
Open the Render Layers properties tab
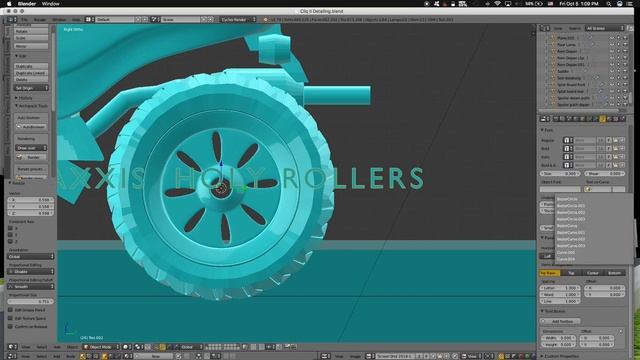tap(562, 119)
